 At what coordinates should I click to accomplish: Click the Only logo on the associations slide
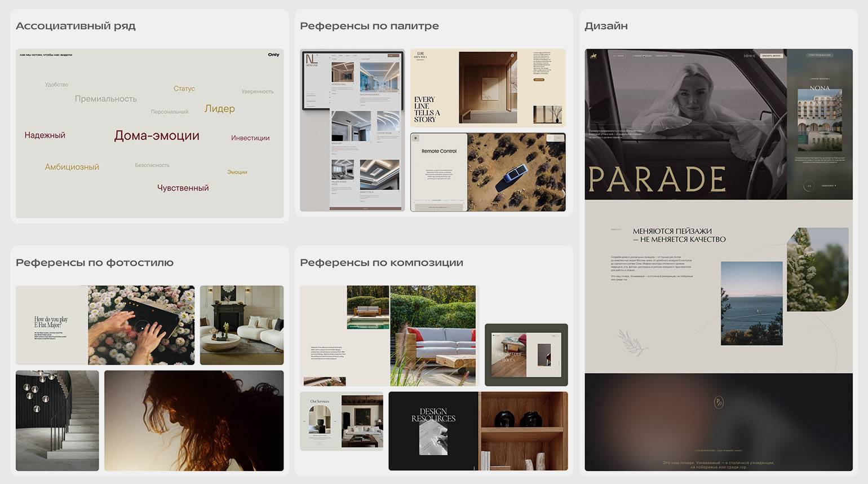click(273, 55)
